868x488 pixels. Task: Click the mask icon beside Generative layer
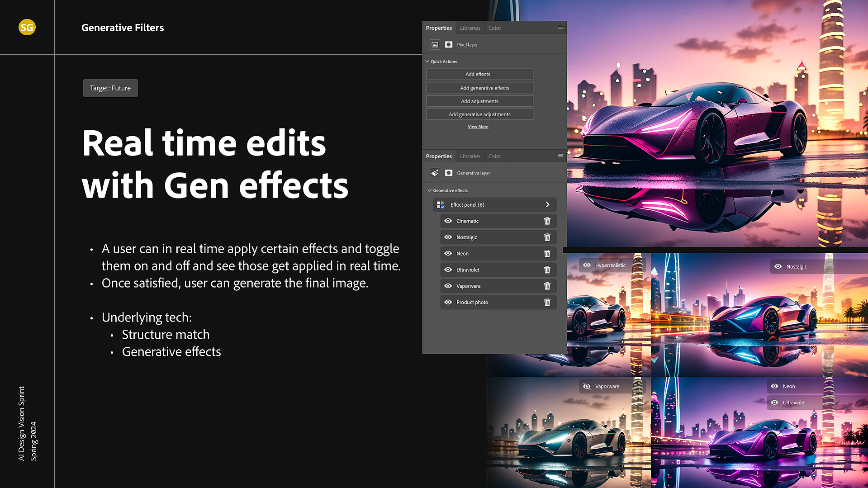(x=449, y=173)
